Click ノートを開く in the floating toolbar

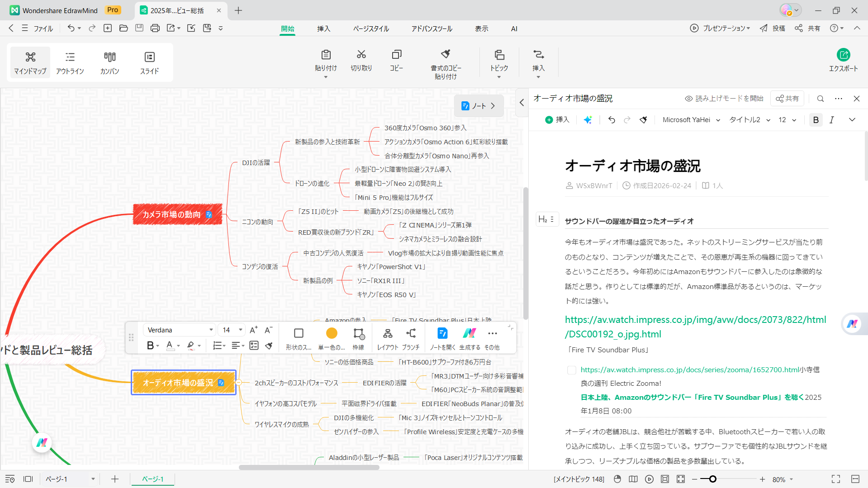pos(442,337)
